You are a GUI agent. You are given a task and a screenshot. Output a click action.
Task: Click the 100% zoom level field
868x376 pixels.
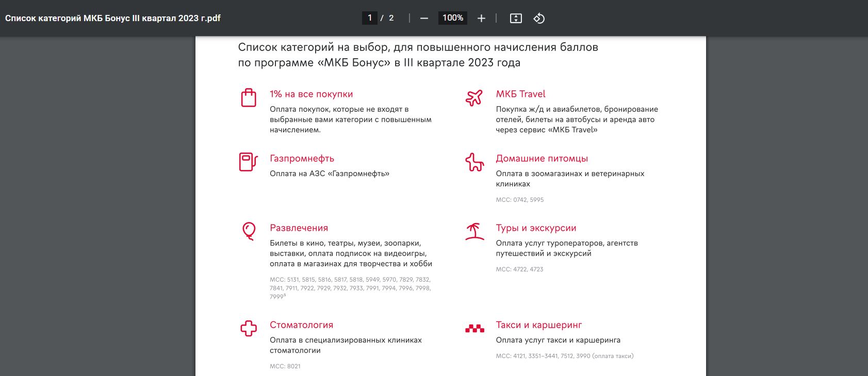(x=453, y=18)
